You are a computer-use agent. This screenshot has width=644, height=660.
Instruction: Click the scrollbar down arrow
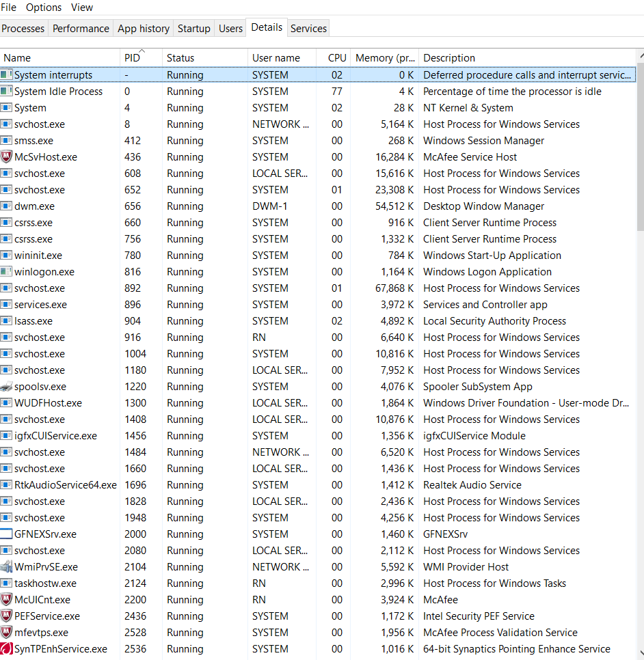tap(641, 653)
